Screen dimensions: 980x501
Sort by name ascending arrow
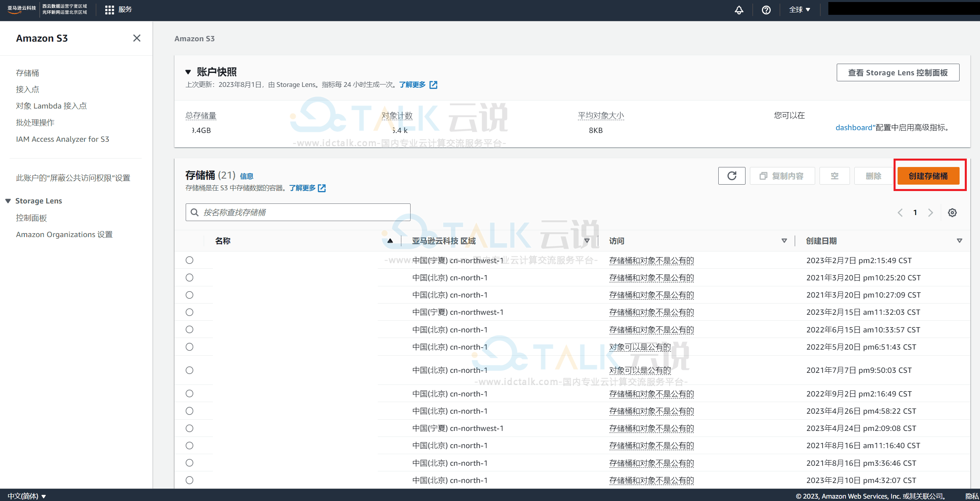(x=390, y=241)
